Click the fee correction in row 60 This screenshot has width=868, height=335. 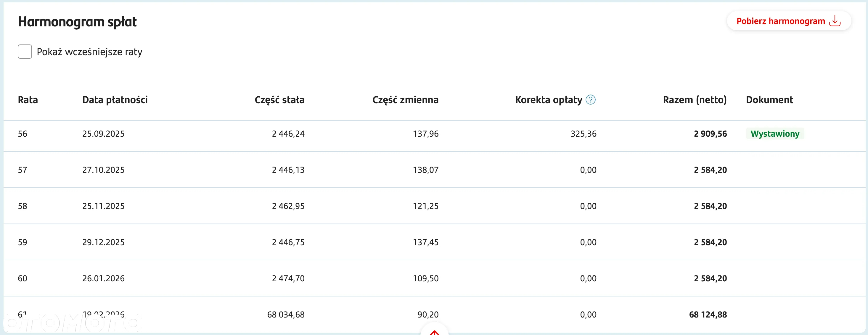tap(588, 278)
